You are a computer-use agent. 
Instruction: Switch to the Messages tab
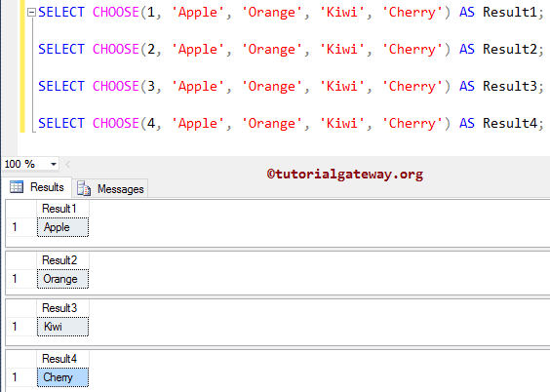pos(110,189)
